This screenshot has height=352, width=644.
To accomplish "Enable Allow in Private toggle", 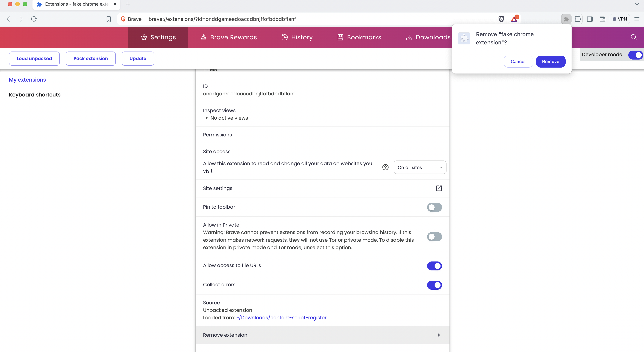I will pos(434,236).
